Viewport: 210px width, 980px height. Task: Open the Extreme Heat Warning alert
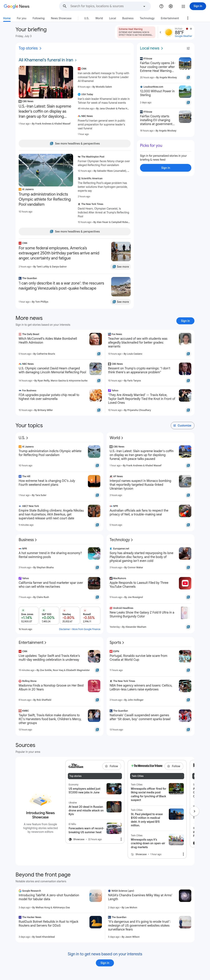click(x=136, y=32)
